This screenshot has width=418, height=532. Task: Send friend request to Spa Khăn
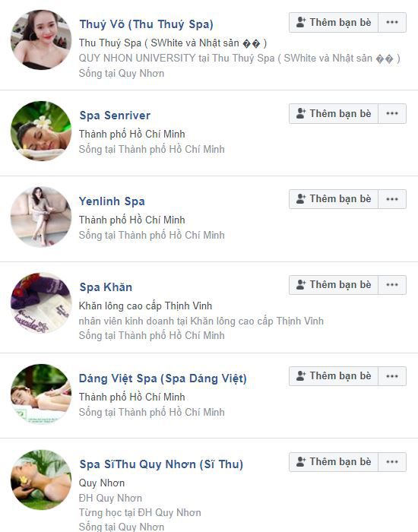[x=334, y=285]
